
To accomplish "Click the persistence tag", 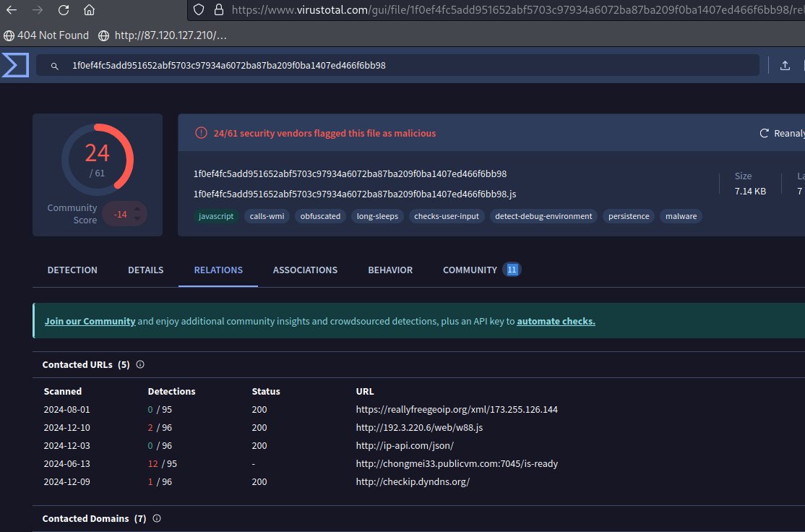I will tap(629, 216).
